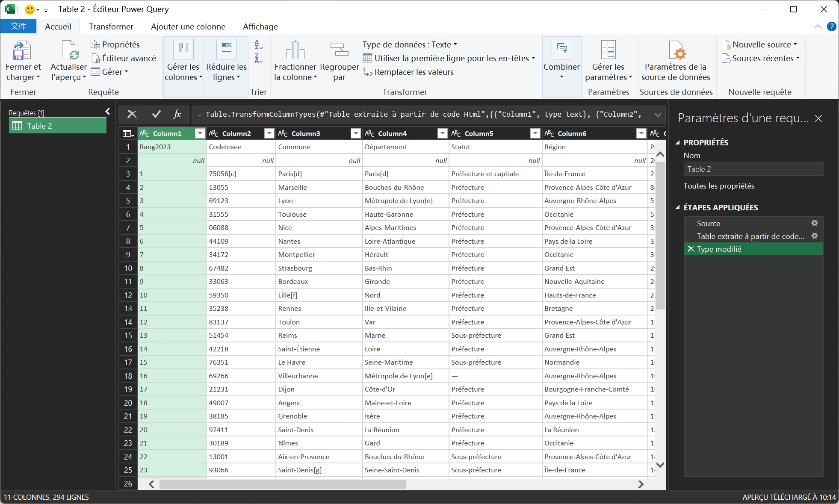The width and height of the screenshot is (839, 504).
Task: Open the Column6 filter dropdown
Action: click(641, 133)
